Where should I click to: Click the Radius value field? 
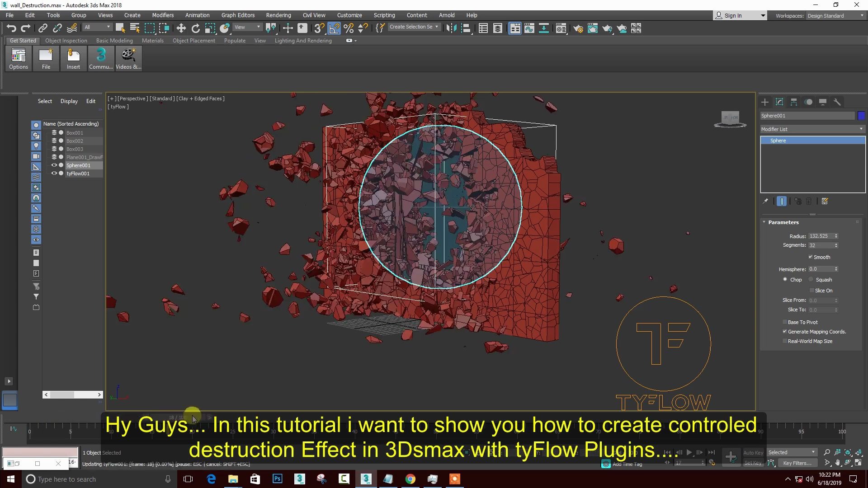point(820,236)
